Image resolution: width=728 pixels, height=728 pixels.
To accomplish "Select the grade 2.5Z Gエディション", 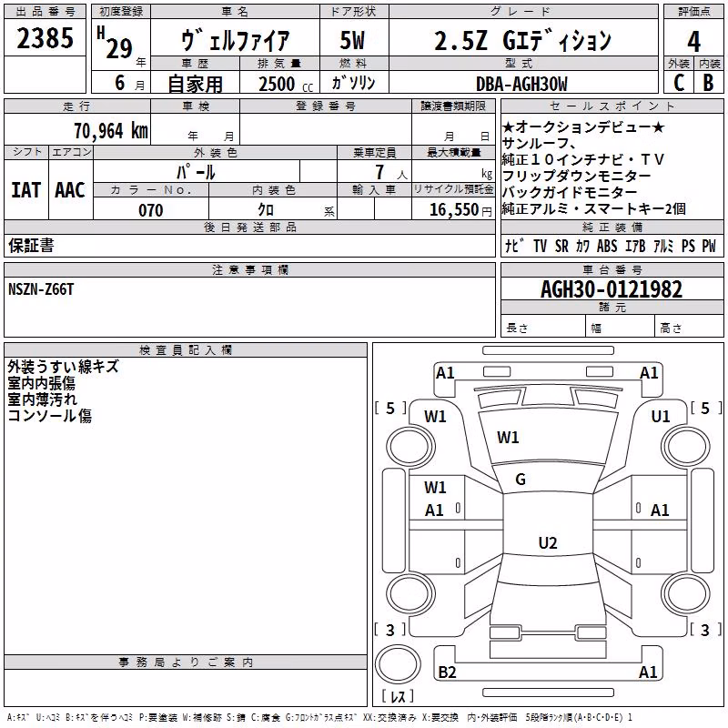I will point(522,40).
